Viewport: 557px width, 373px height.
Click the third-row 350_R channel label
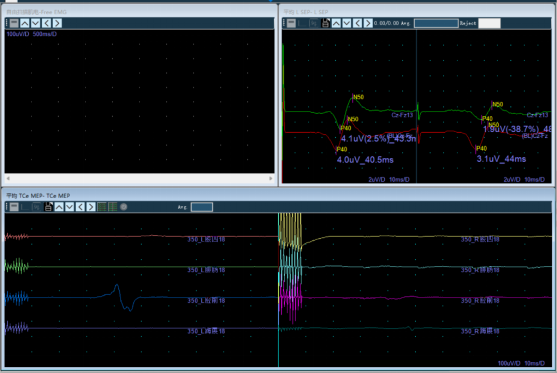coord(480,301)
